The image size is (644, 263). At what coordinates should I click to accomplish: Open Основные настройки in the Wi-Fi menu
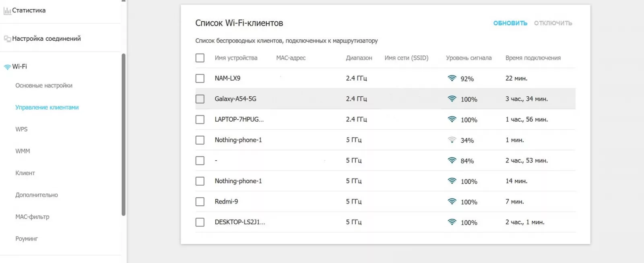tap(44, 86)
